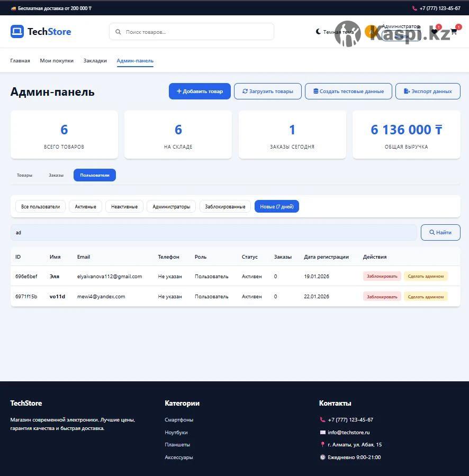The height and width of the screenshot is (476, 469).
Task: Show Администраторы filter
Action: 171,207
